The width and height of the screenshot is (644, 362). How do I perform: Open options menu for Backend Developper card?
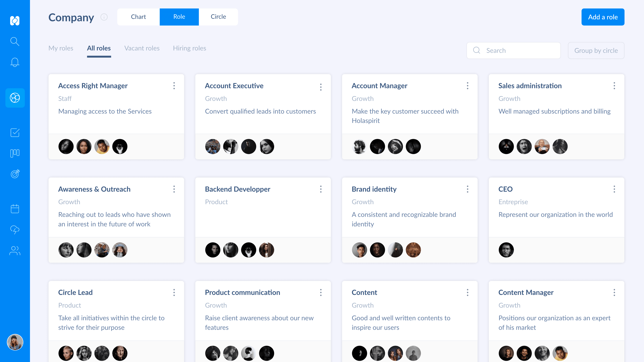(x=321, y=189)
